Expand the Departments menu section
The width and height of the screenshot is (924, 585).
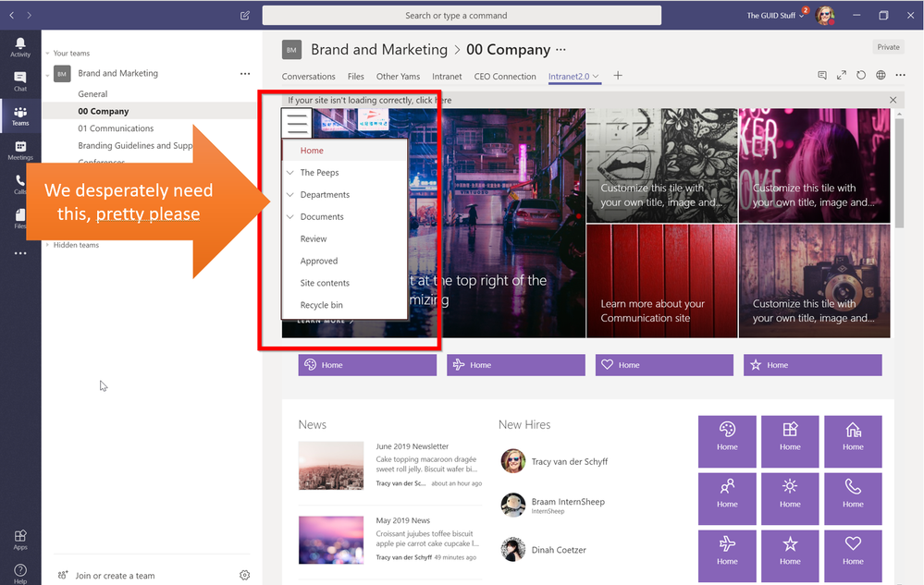[x=290, y=195]
